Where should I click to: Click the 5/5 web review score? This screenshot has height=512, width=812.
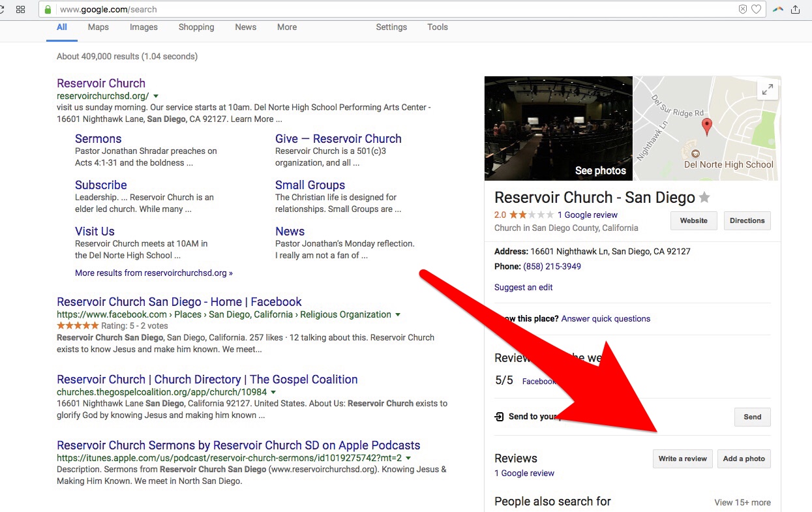pos(504,380)
